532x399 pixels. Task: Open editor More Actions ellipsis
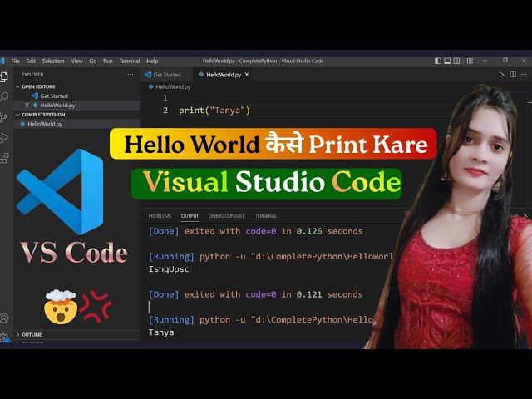[x=524, y=75]
